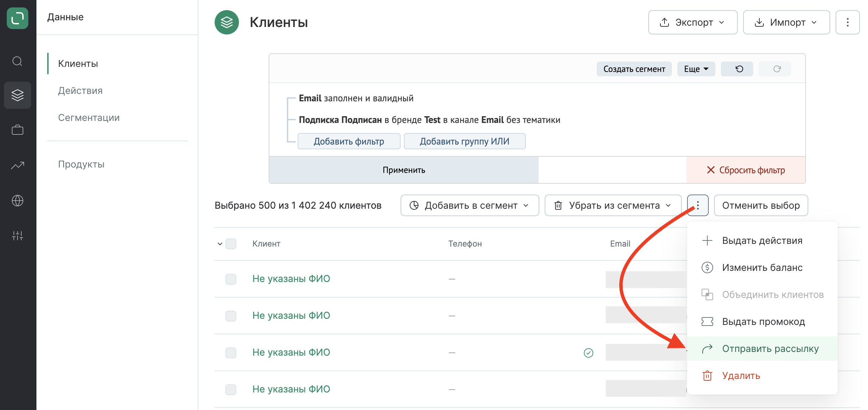Screen dimensions: 868x410
Task: Click the Сбросить фильтр button
Action: click(x=746, y=170)
